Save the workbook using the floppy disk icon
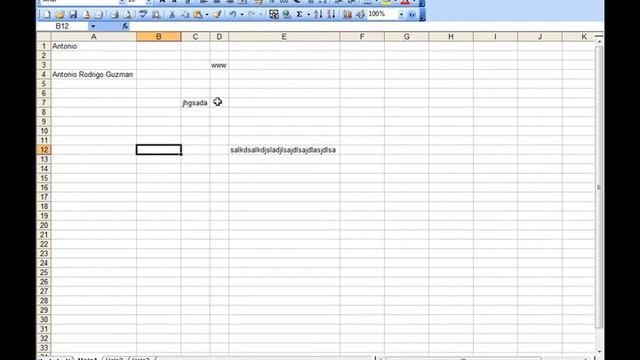640x360 pixels. tap(73, 15)
